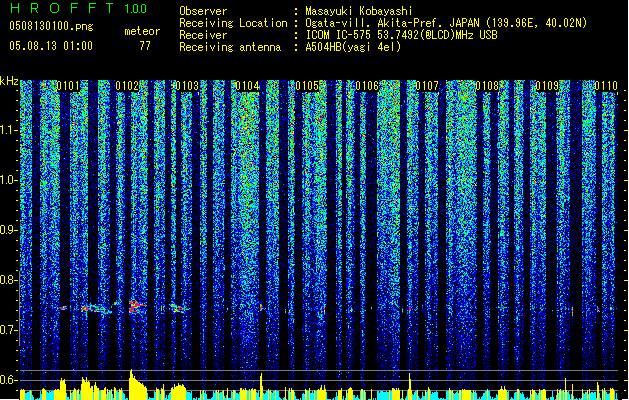Click the 1.1 kHz frequency axis label

click(x=8, y=130)
